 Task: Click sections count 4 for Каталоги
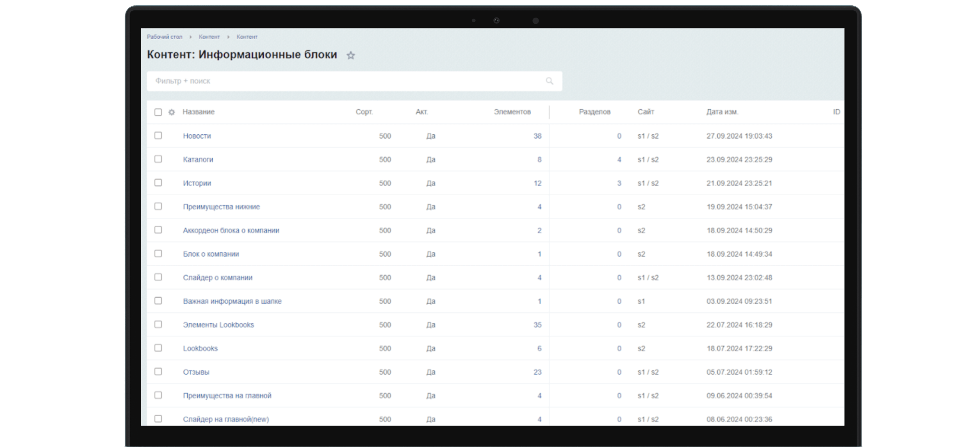tap(619, 159)
